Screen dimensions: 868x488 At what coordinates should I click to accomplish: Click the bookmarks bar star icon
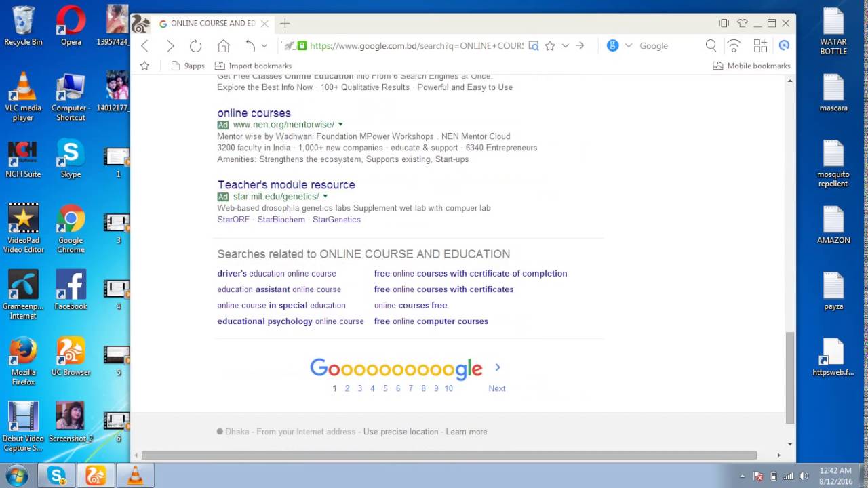click(x=144, y=66)
